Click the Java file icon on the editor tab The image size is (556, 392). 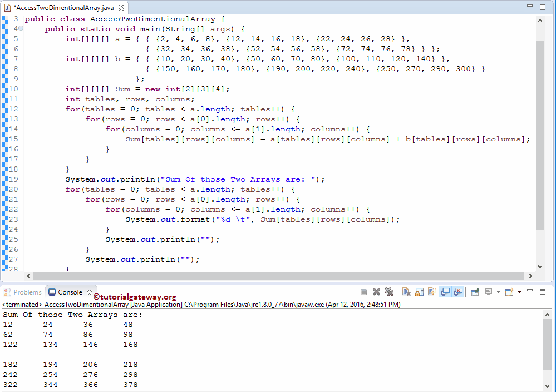(7, 8)
